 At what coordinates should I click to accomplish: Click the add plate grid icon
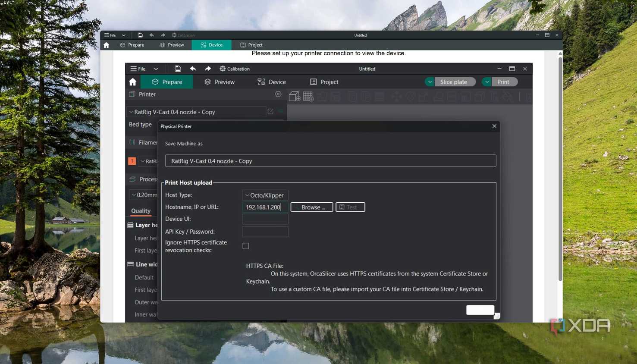308,96
